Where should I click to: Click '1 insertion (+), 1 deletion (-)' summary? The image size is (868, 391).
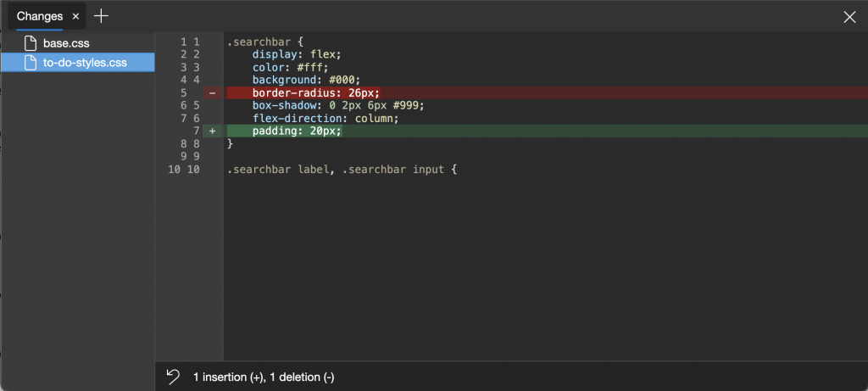(264, 377)
